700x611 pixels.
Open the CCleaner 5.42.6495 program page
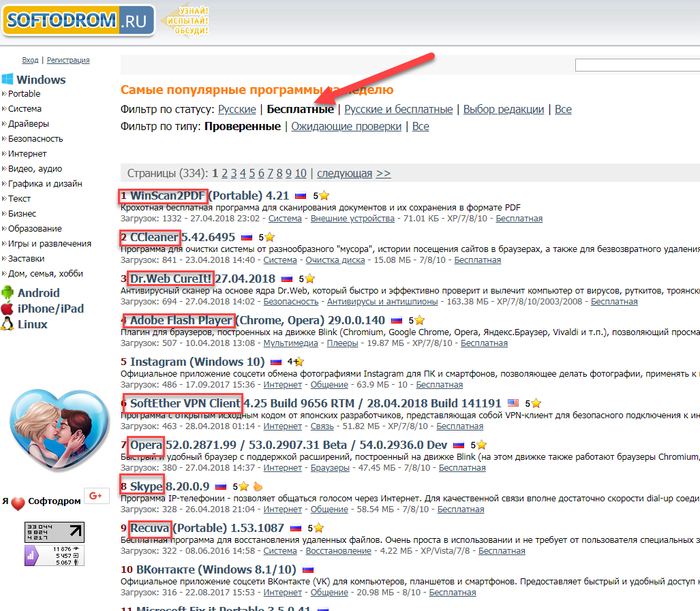182,237
